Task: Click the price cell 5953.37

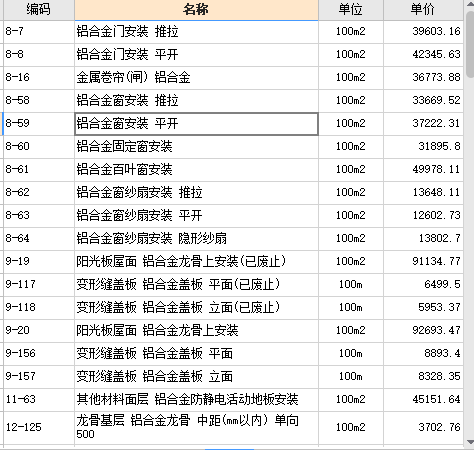Action: pos(423,308)
